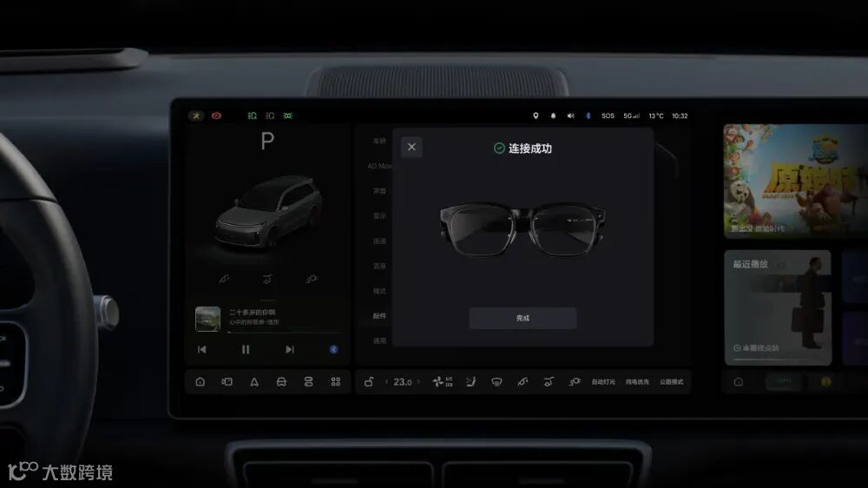The height and width of the screenshot is (488, 868).
Task: Tap the SOS emergency indicator
Action: (608, 115)
